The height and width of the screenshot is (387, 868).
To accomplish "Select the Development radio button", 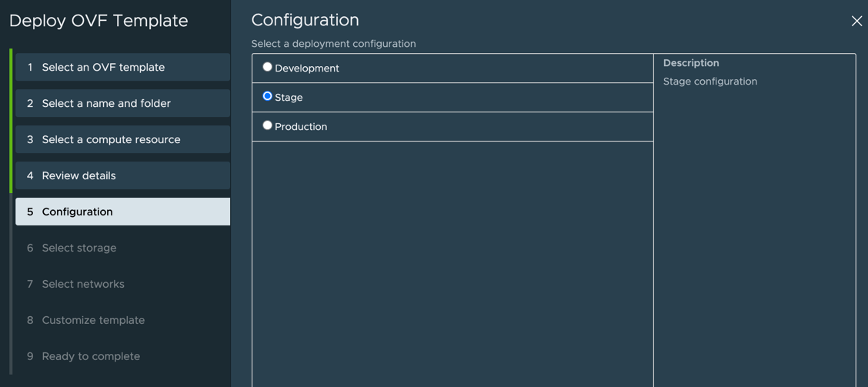I will click(x=267, y=67).
